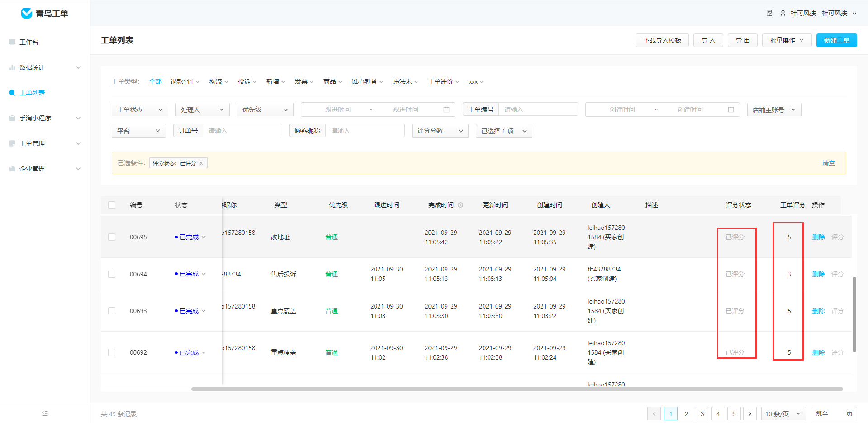This screenshot has height=423, width=868.
Task: Delete order 00694 via 删除 link
Action: tap(819, 274)
